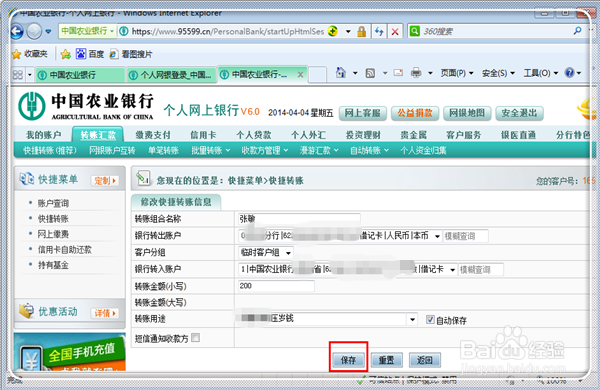Click the browser Back arrow button
Screen dimensions: 600x390
coord(17,31)
